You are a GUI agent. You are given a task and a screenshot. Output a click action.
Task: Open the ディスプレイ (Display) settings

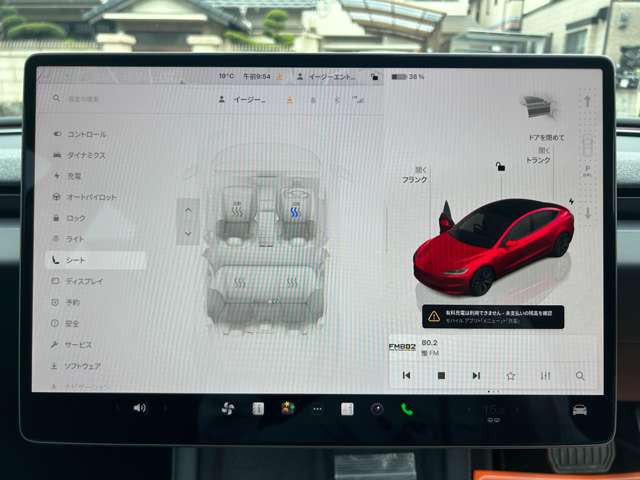[x=77, y=281]
